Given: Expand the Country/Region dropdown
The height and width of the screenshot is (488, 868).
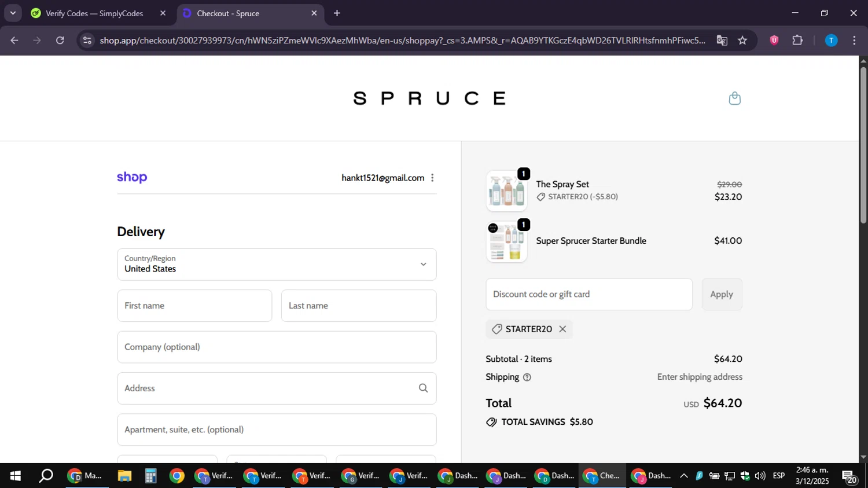Looking at the screenshot, I should click(x=277, y=265).
